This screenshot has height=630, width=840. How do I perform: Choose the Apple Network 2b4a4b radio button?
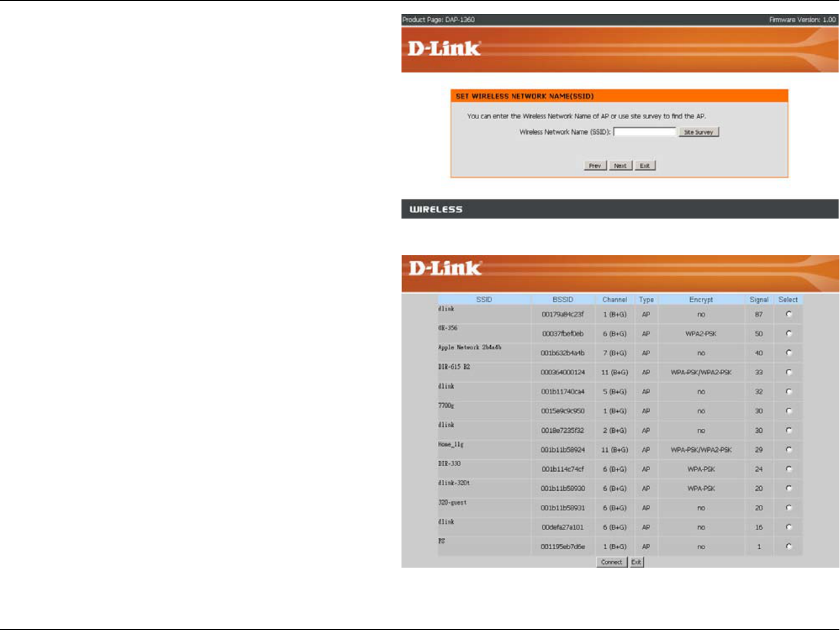789,353
